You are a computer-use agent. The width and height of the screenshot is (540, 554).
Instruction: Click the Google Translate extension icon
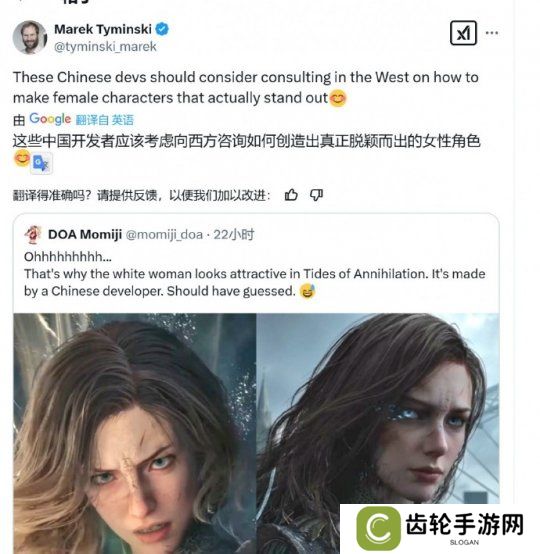click(41, 163)
